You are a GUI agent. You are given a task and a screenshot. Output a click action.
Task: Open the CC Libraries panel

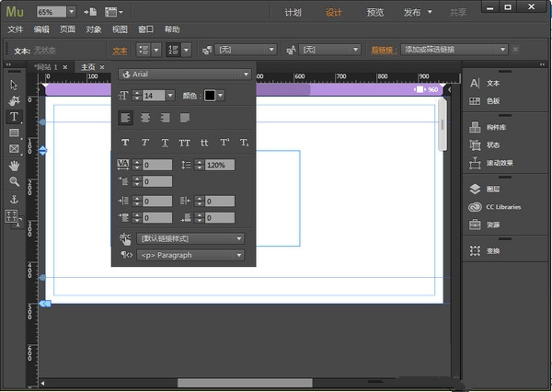click(x=501, y=207)
